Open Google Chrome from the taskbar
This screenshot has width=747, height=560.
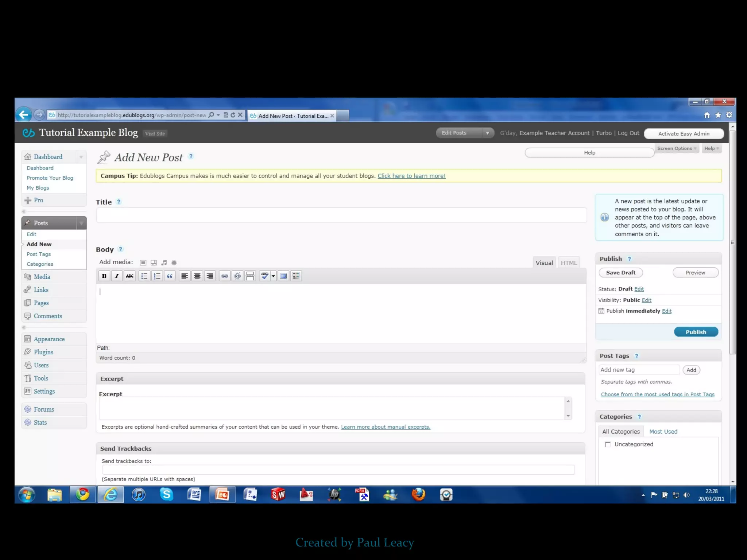[x=82, y=495]
